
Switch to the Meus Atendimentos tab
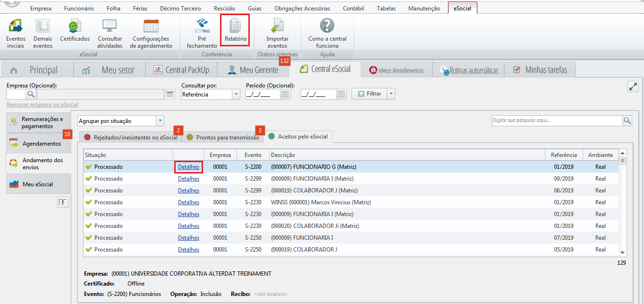tap(396, 70)
